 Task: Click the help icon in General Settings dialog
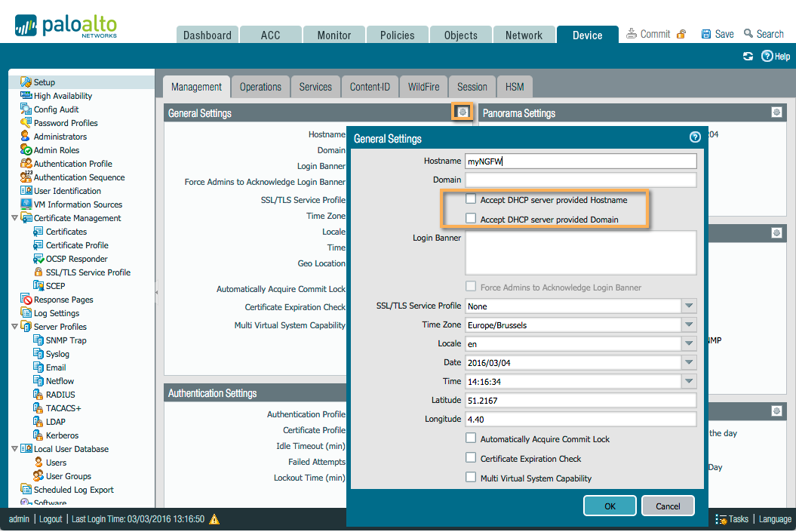tap(695, 137)
